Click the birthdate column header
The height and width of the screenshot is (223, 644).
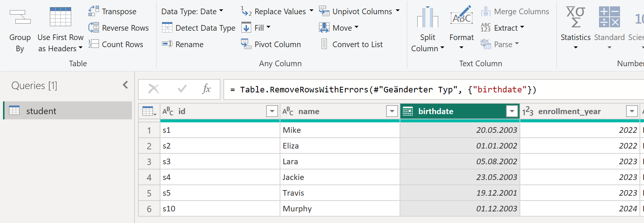tap(460, 111)
